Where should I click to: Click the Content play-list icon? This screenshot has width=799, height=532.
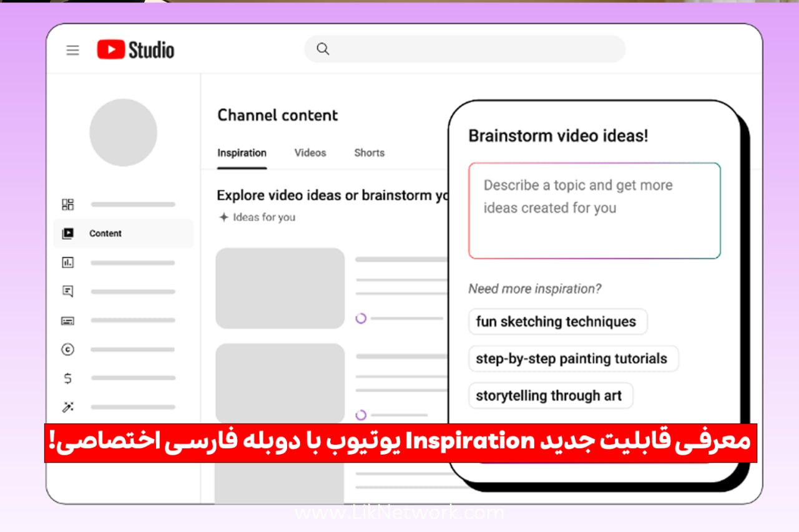67,233
